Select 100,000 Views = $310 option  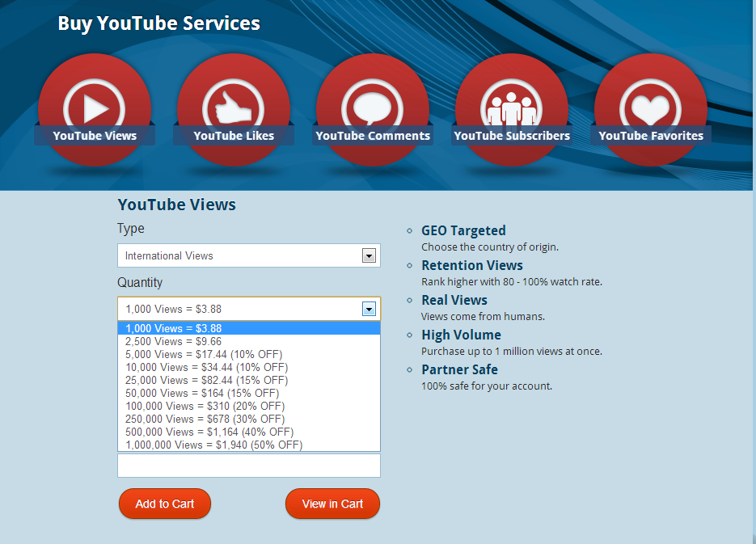tap(249, 407)
